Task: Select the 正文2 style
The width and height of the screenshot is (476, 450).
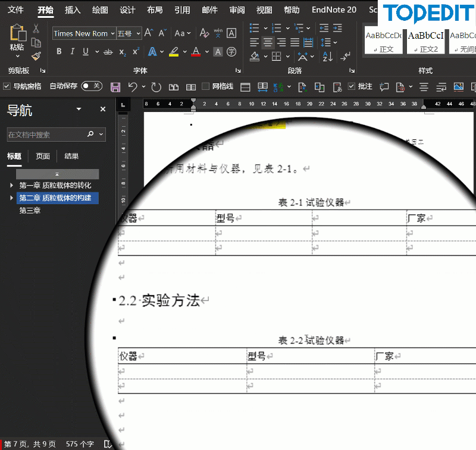Action: point(425,40)
